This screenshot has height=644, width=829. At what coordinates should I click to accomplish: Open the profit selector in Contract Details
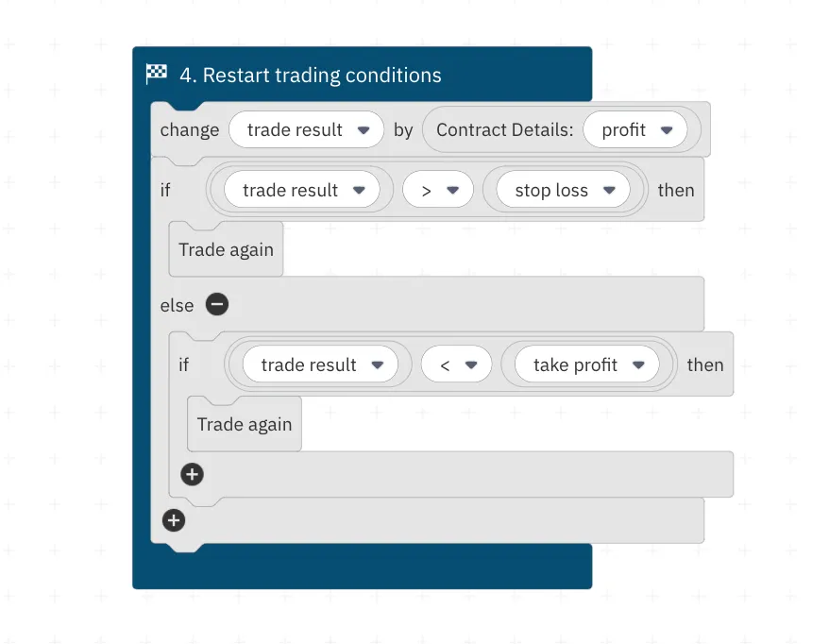tap(666, 129)
